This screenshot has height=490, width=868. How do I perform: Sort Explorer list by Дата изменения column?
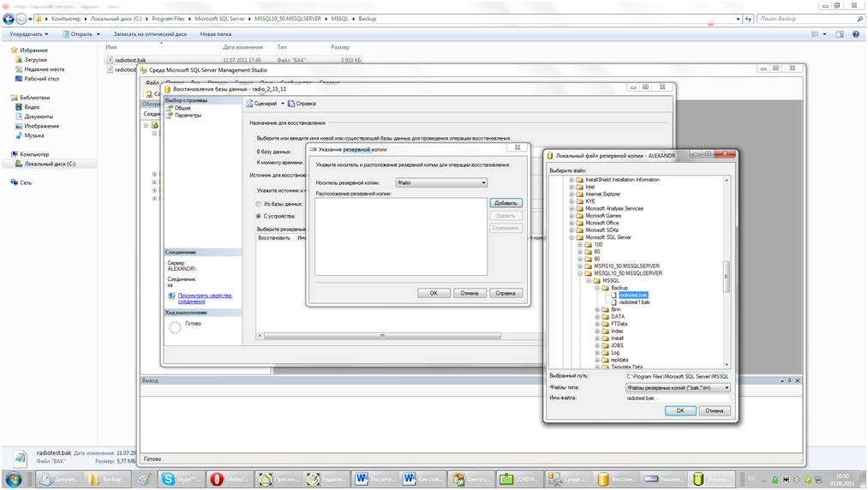click(x=242, y=47)
